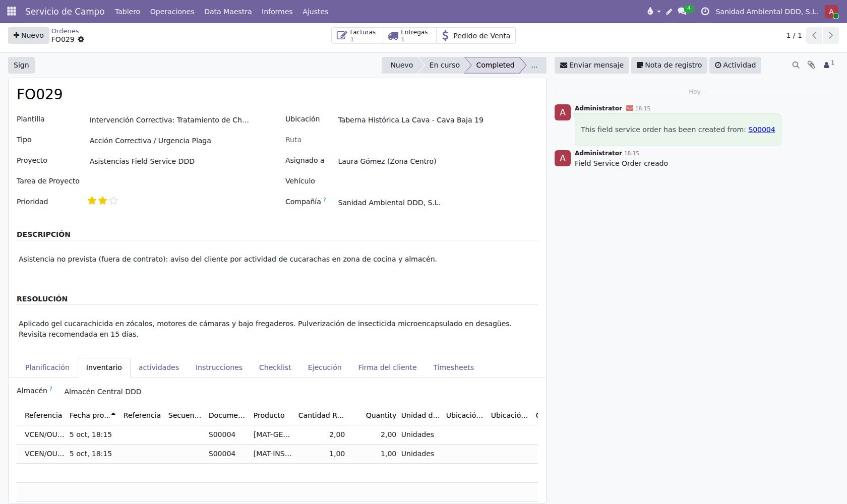Click the Vehículo input field
The width and height of the screenshot is (847, 504).
click(437, 182)
